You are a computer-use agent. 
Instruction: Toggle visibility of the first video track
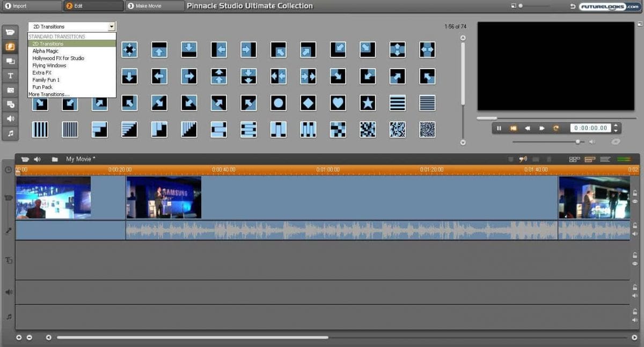pyautogui.click(x=635, y=201)
